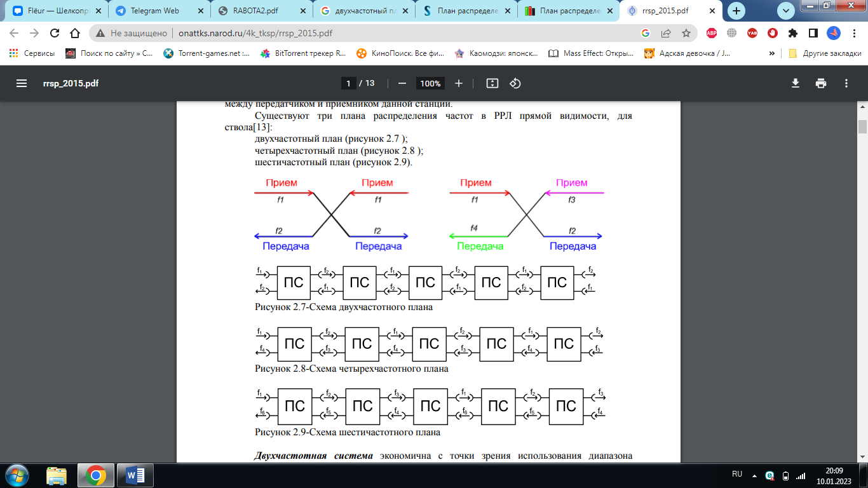Click the fit to page icon
Viewport: 868px width, 488px height.
(492, 83)
